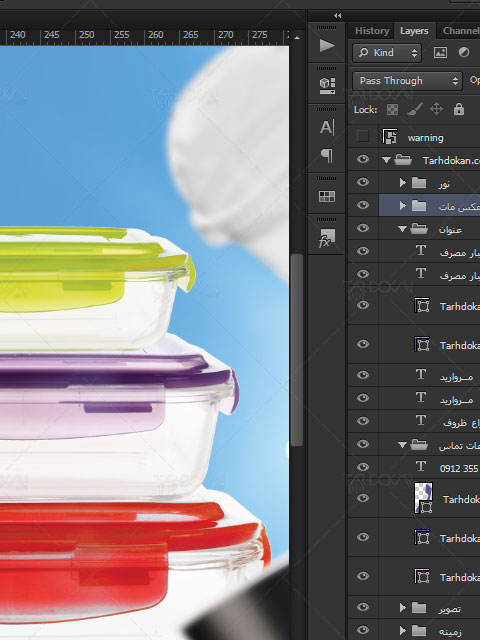The height and width of the screenshot is (640, 480).
Task: Hide the تصویر group
Action: [x=362, y=607]
